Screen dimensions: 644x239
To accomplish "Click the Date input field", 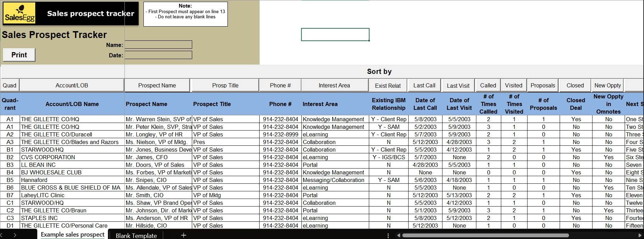I will coord(158,55).
